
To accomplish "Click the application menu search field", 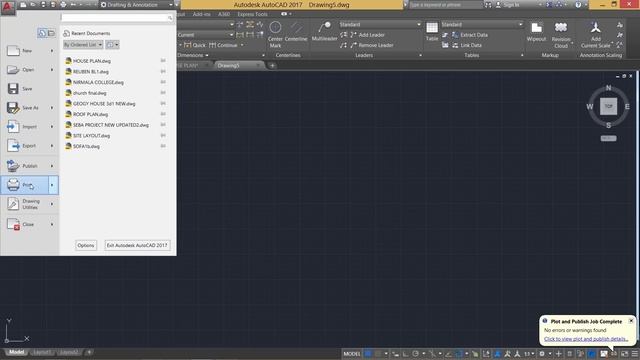I will 117,18.
